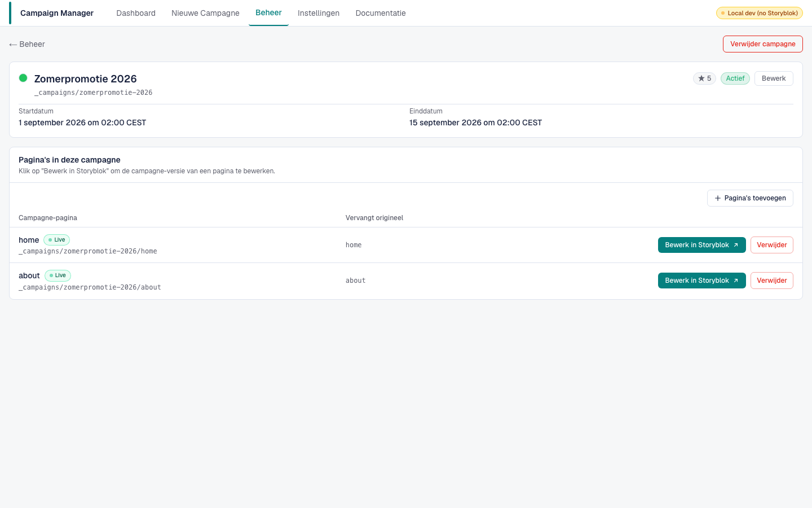The width and height of the screenshot is (812, 508).
Task: Select the Beheer tab
Action: 268,13
